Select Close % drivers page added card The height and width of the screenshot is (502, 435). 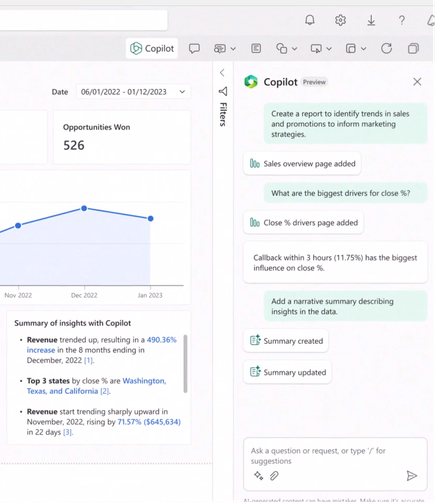point(303,223)
